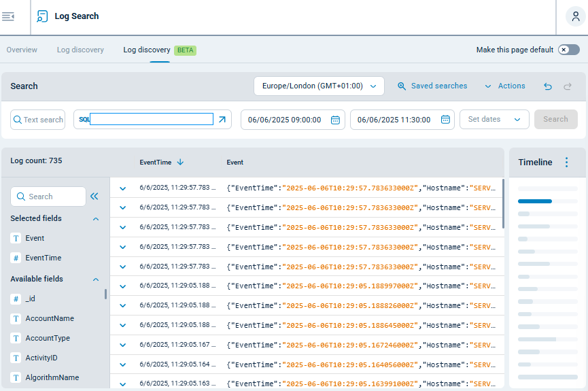The height and width of the screenshot is (391, 588).
Task: Collapse fields panel with double chevron
Action: (94, 197)
